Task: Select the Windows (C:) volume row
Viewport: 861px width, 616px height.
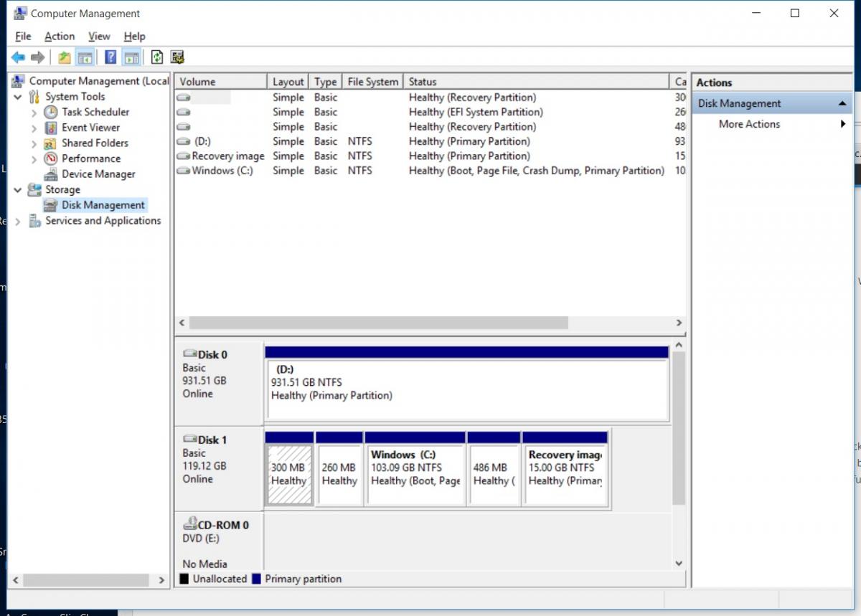Action: tap(430, 171)
